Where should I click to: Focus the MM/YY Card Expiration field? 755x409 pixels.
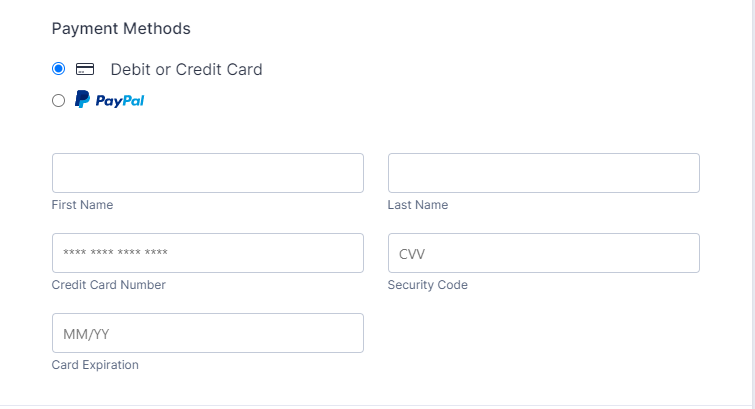207,333
